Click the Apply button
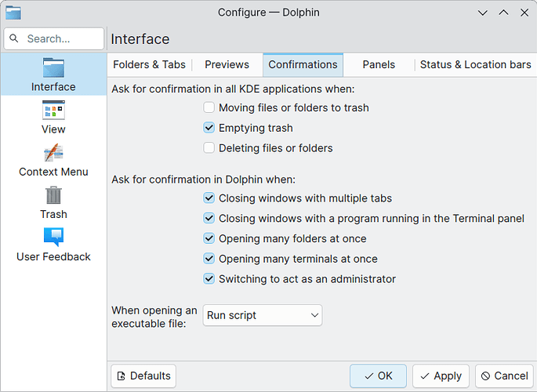The height and width of the screenshot is (392, 537). click(441, 376)
